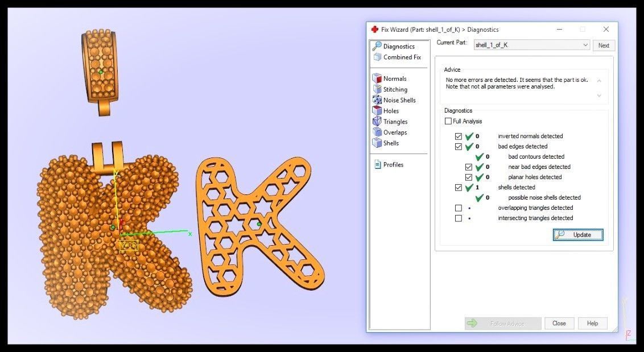The image size is (644, 352).
Task: Click the Follow Advice button
Action: coord(503,324)
